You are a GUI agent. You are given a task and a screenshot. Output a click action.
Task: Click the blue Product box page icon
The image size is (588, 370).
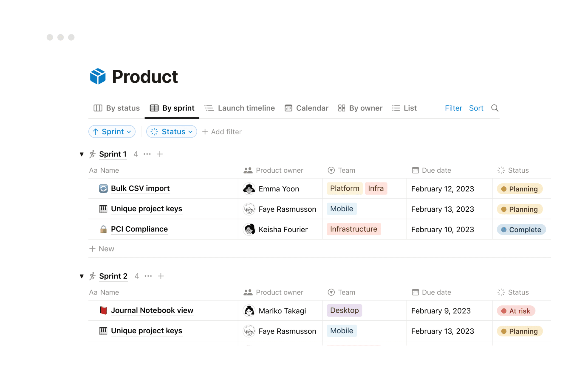click(x=98, y=76)
